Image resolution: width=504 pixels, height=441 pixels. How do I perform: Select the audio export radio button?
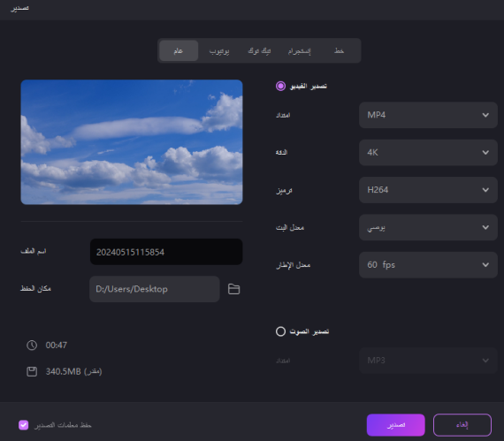click(280, 331)
